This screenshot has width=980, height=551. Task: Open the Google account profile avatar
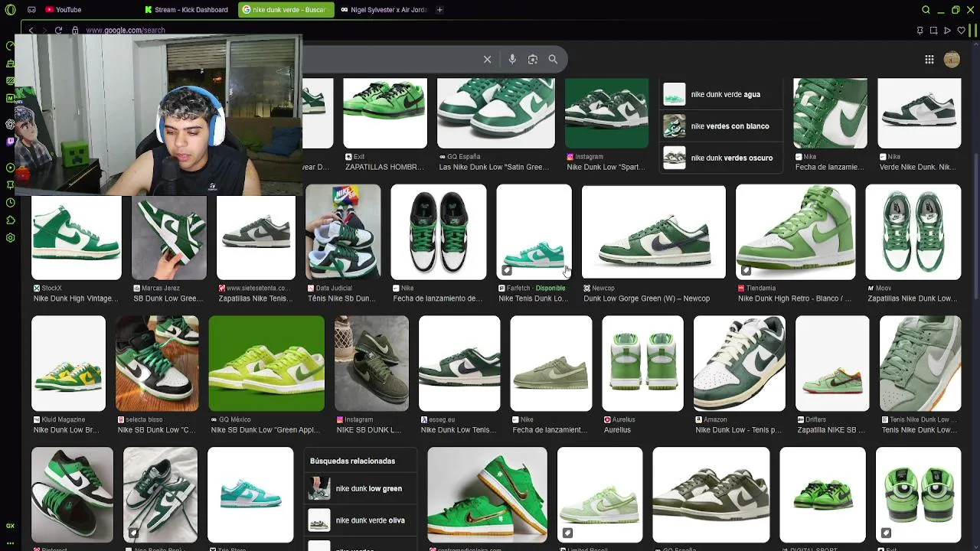(x=952, y=60)
